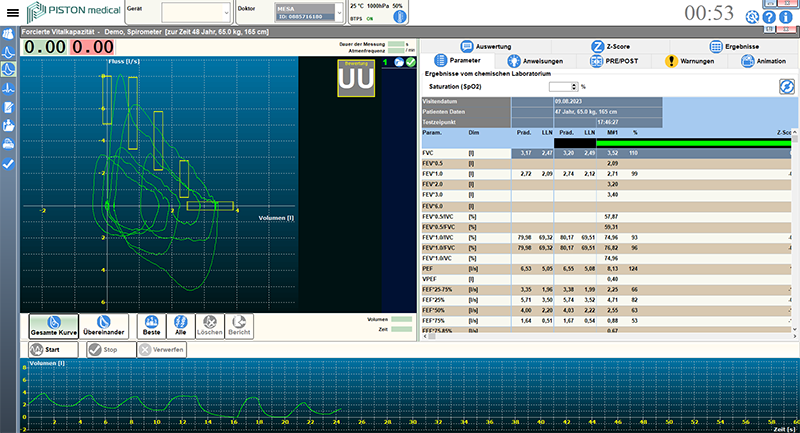Viewport: 800px width, 433px height.
Task: Click the green M#1 measurement bar
Action: pos(693,143)
